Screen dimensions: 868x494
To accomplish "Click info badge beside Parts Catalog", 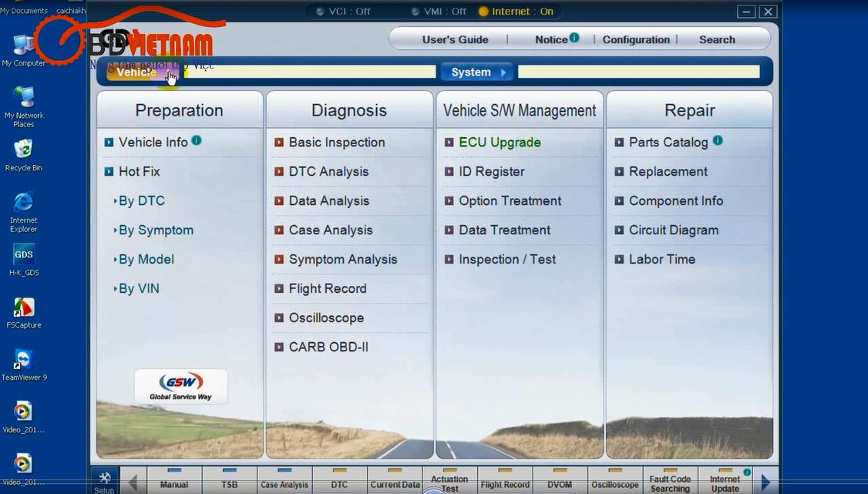I will [x=718, y=140].
